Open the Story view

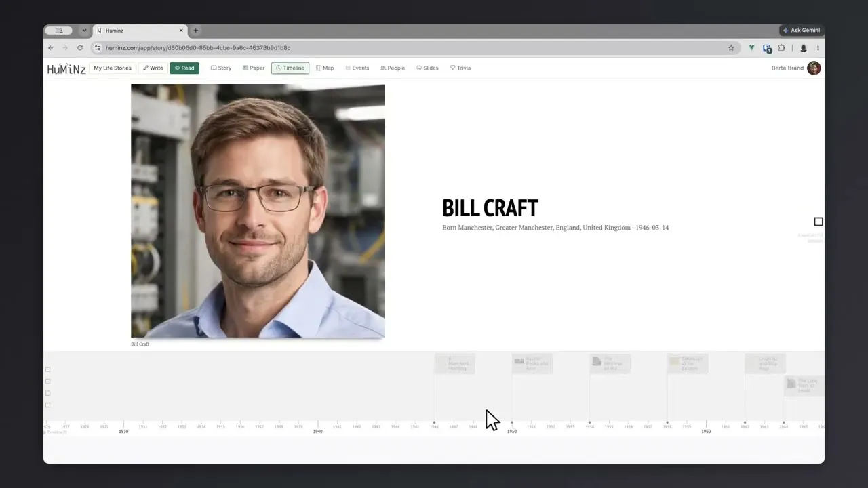click(221, 68)
